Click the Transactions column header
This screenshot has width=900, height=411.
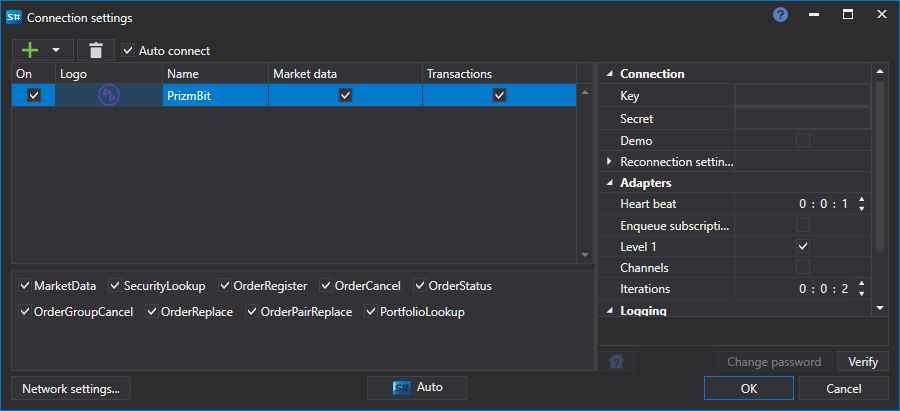(499, 74)
